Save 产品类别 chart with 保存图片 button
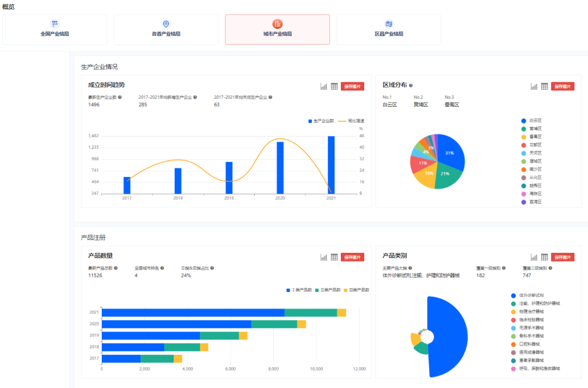588x388 pixels. click(x=562, y=257)
